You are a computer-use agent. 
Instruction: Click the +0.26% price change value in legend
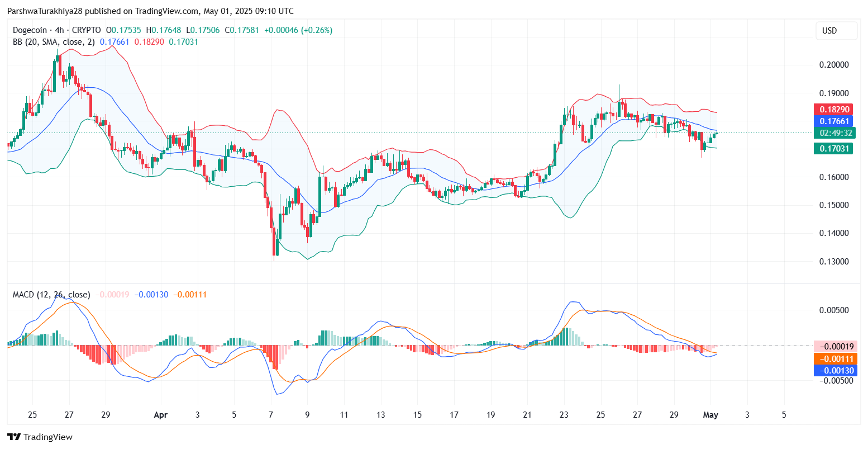[317, 30]
